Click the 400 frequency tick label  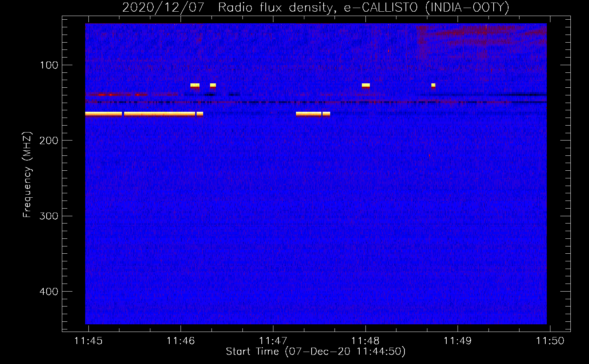pyautogui.click(x=49, y=292)
